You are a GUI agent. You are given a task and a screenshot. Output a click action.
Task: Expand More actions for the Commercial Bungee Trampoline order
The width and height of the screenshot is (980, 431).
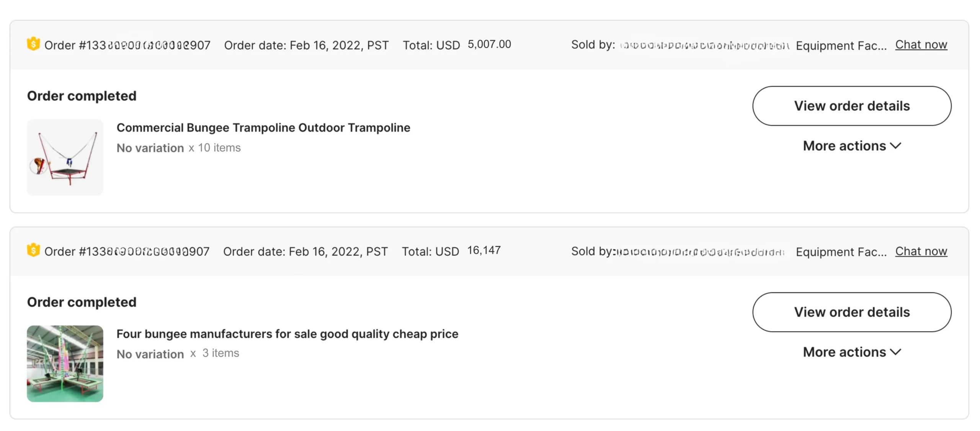pyautogui.click(x=852, y=146)
